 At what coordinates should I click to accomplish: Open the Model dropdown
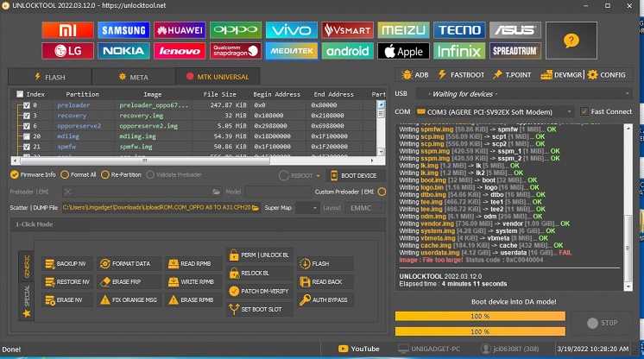[278, 192]
